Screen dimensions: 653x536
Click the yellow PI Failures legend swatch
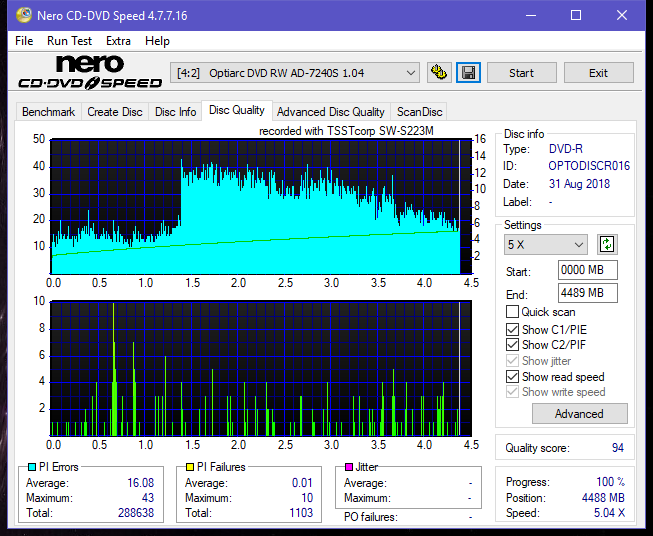point(190,467)
